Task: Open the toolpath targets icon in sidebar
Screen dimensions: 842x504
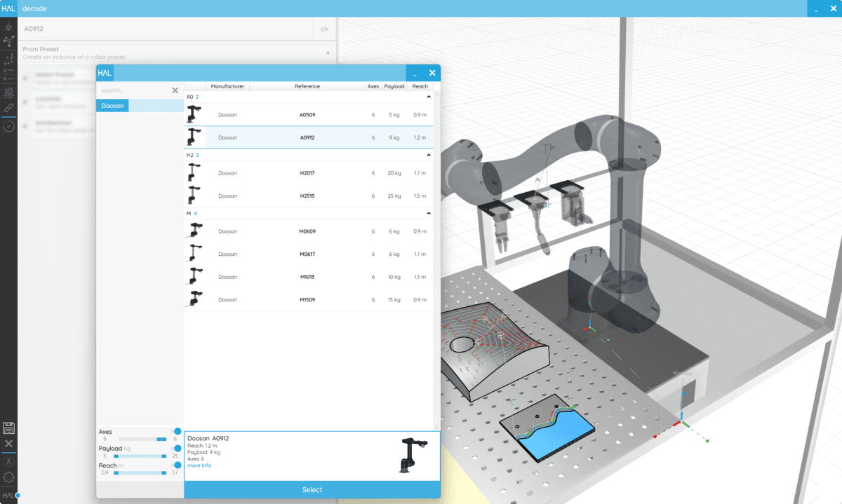Action: tap(8, 60)
